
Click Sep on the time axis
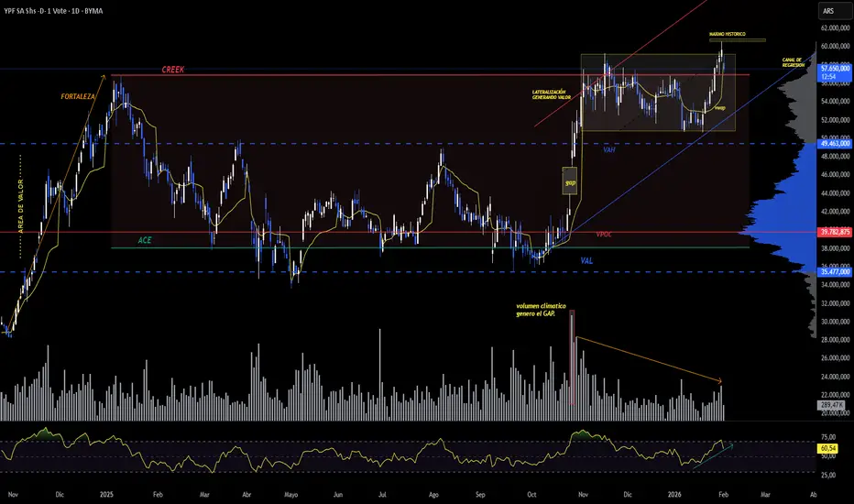[x=480, y=495]
